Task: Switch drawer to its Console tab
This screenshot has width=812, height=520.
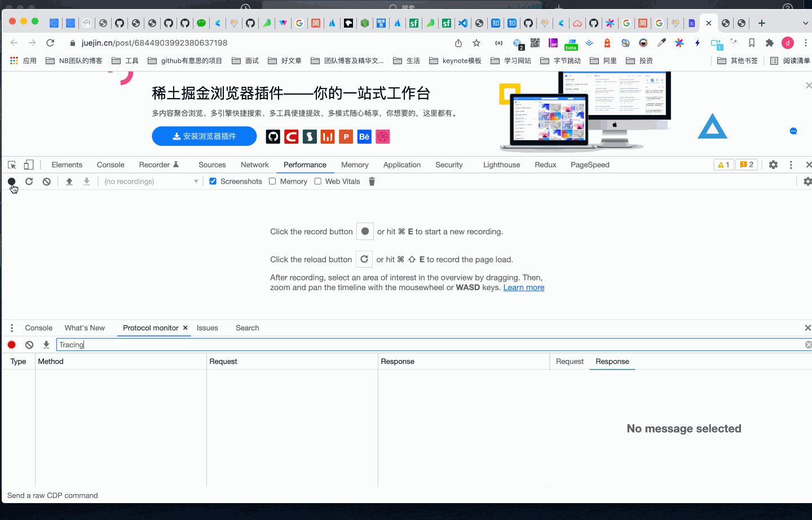Action: click(x=38, y=328)
